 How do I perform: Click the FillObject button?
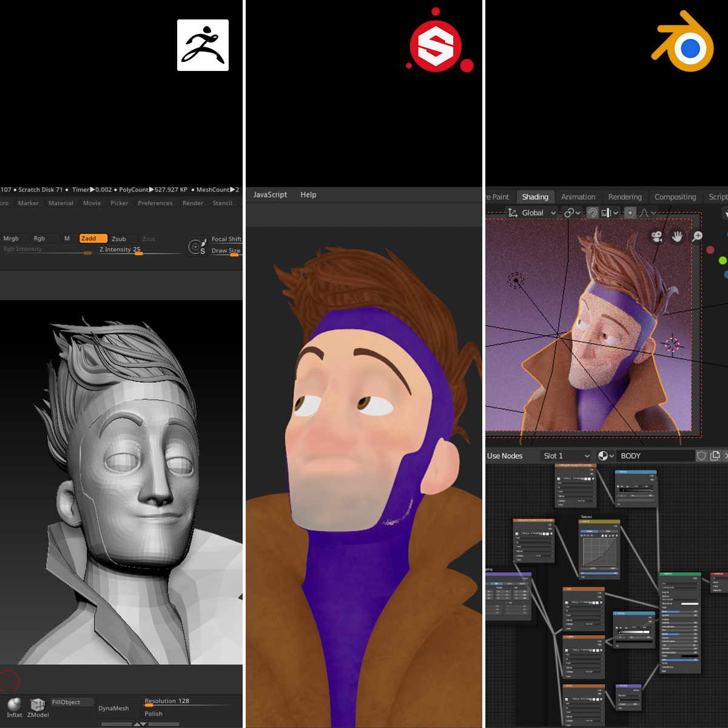point(72,702)
